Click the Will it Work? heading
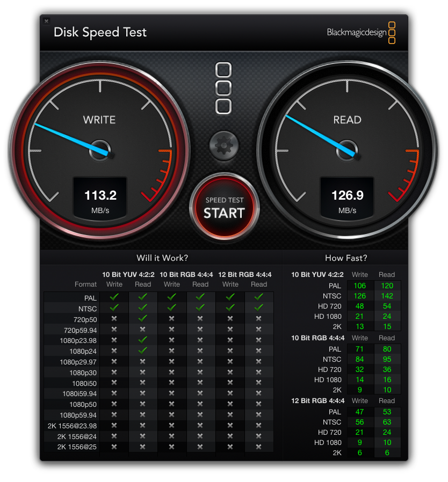448x482 pixels. click(x=162, y=258)
